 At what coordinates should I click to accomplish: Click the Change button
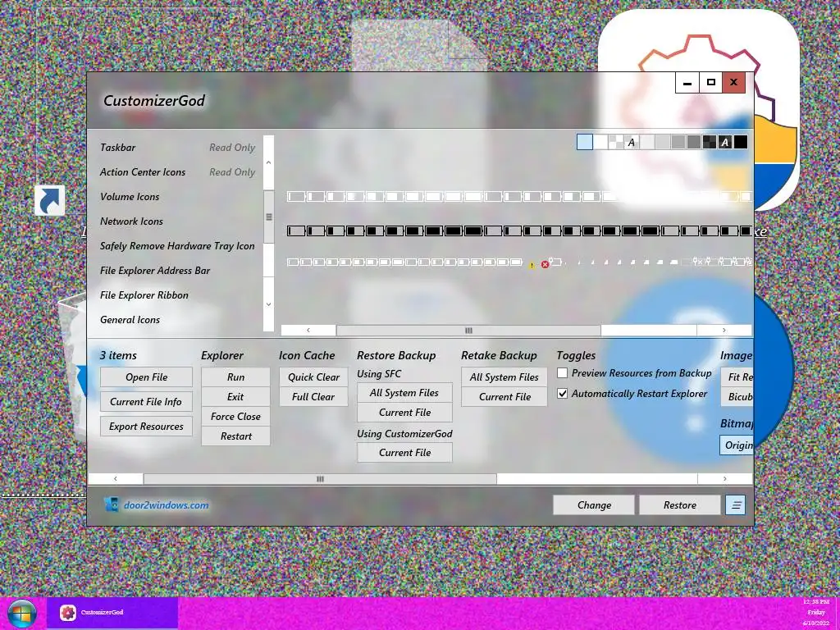pyautogui.click(x=594, y=504)
